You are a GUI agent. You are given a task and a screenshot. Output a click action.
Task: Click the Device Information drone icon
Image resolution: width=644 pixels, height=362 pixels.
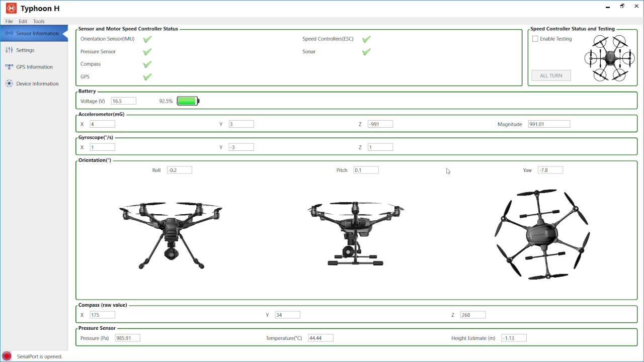[9, 83]
